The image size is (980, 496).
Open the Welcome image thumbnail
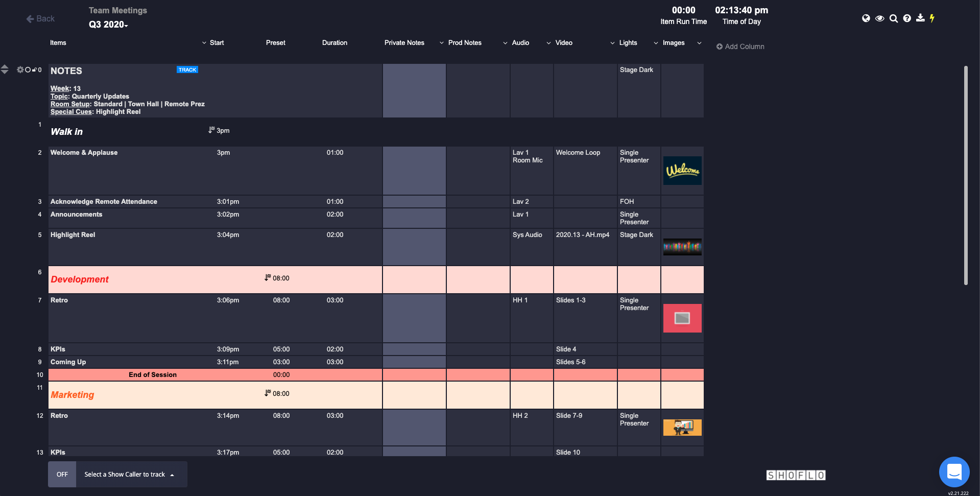682,171
